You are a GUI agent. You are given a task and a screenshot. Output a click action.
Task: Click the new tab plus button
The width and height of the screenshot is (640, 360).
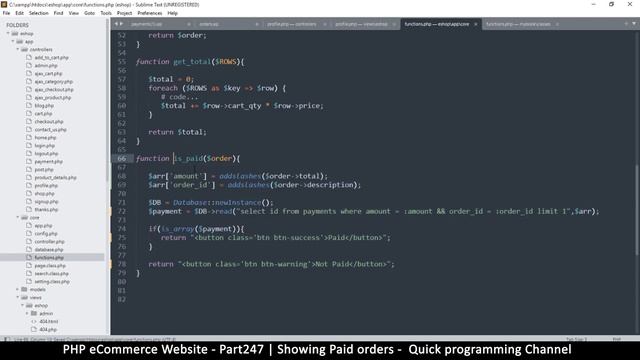tap(626, 24)
